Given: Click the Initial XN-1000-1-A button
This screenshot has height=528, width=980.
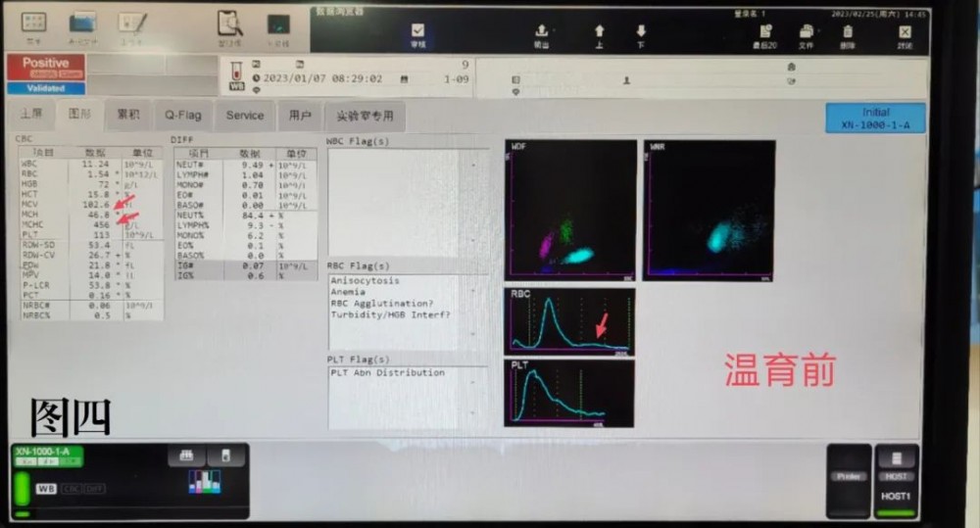Looking at the screenshot, I should tap(875, 119).
